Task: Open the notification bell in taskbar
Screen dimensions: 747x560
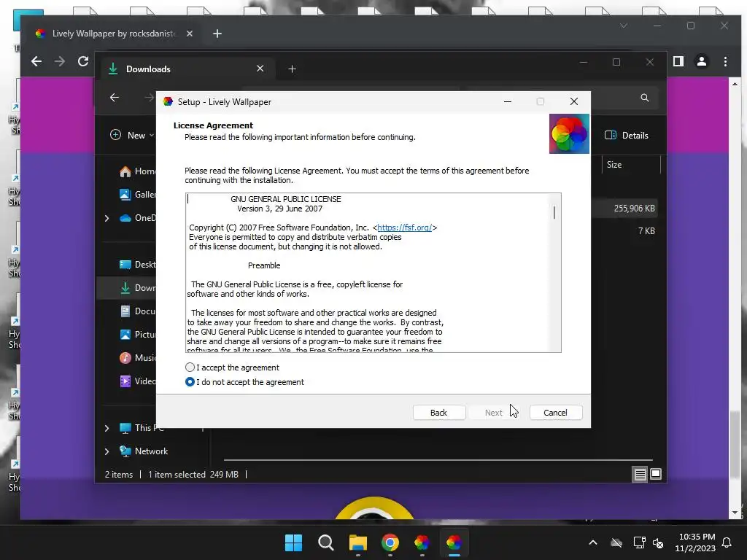Action: 727,542
